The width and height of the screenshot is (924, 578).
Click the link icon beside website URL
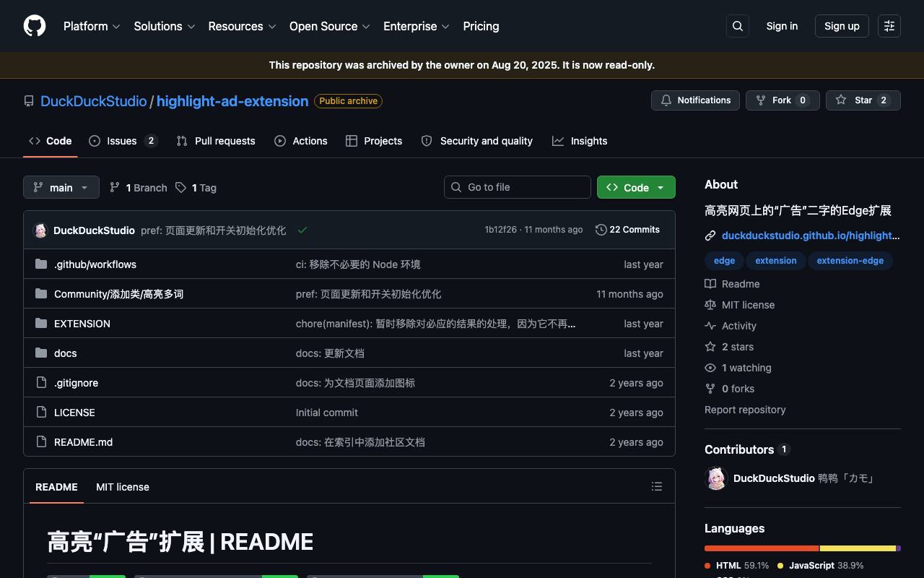710,236
